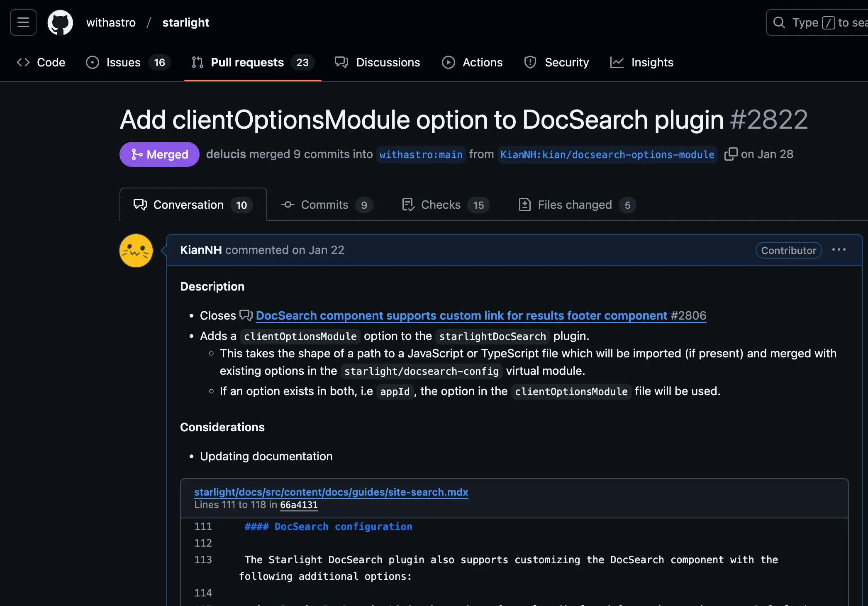
Task: Click the discussion icon beside the #2806 link
Action: [x=246, y=315]
